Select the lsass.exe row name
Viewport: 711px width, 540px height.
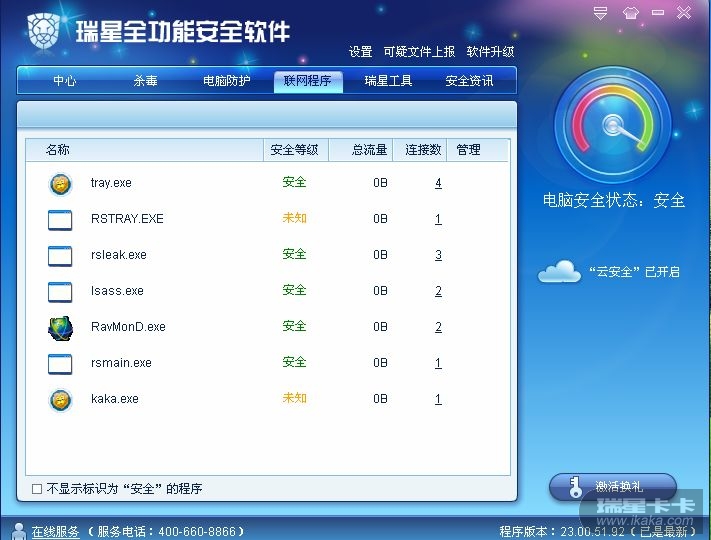click(117, 291)
